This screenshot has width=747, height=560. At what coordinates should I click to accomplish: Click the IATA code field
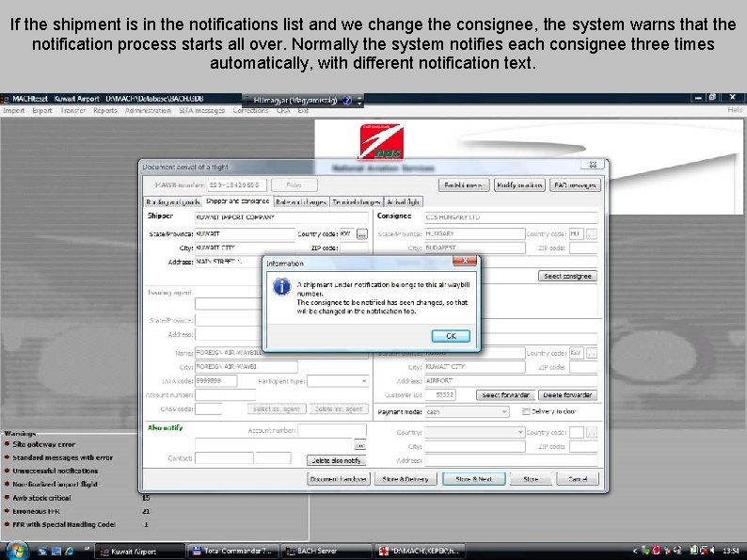point(215,381)
